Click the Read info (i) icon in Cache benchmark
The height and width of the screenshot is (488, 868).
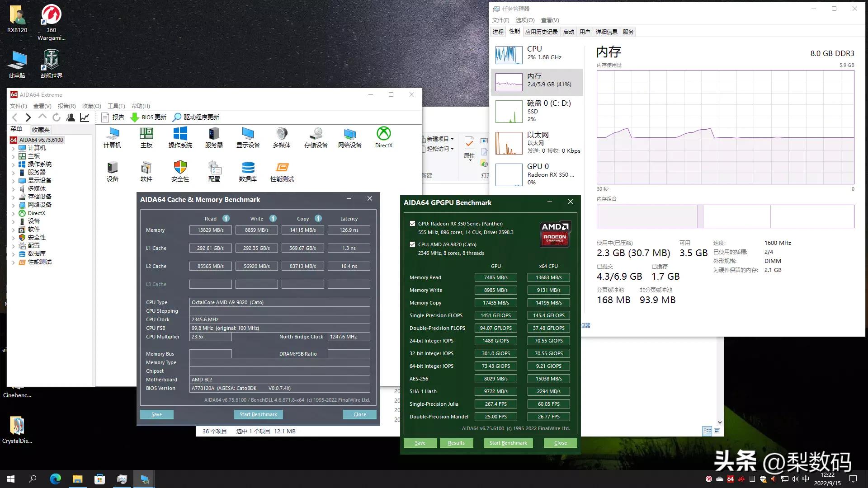(226, 218)
